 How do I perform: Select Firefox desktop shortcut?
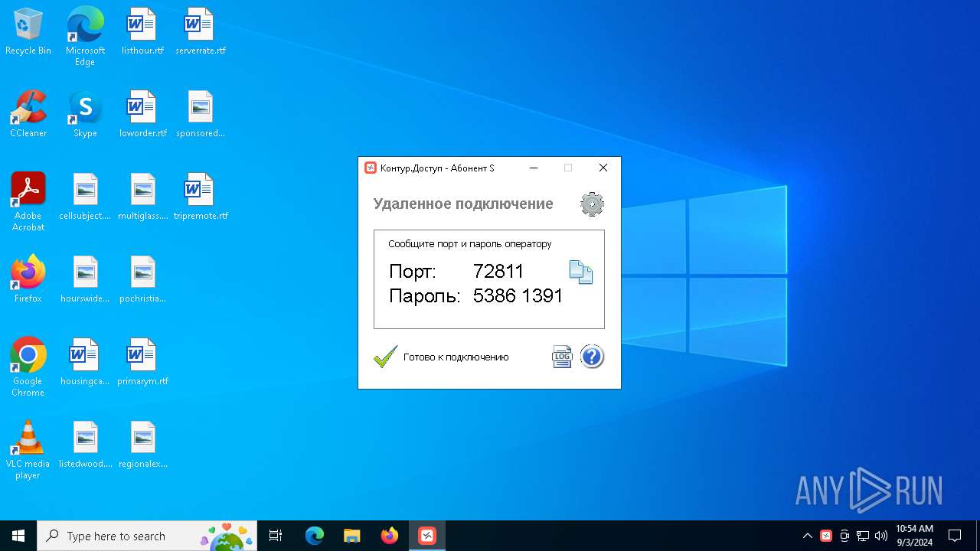point(28,280)
